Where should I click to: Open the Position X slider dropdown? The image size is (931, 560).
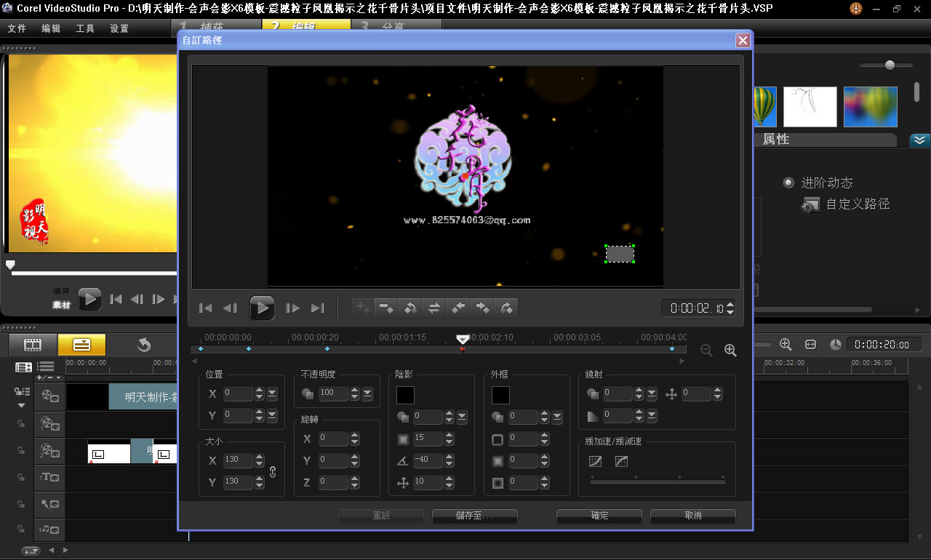pyautogui.click(x=272, y=394)
